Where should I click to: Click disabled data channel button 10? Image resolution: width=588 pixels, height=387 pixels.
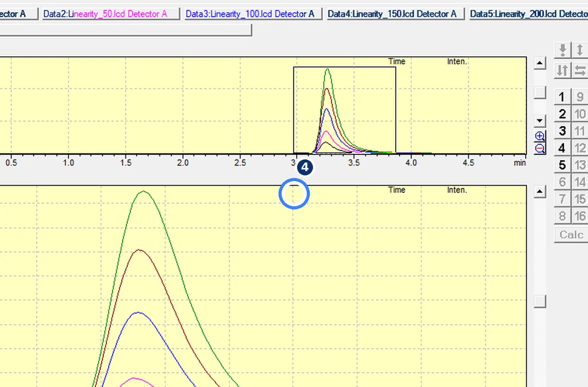580,114
